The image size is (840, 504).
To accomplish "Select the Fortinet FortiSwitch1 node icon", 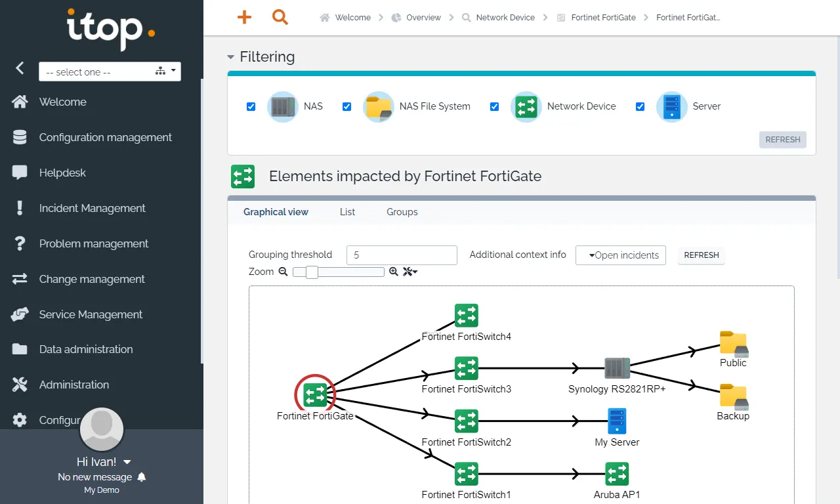I will [x=467, y=474].
